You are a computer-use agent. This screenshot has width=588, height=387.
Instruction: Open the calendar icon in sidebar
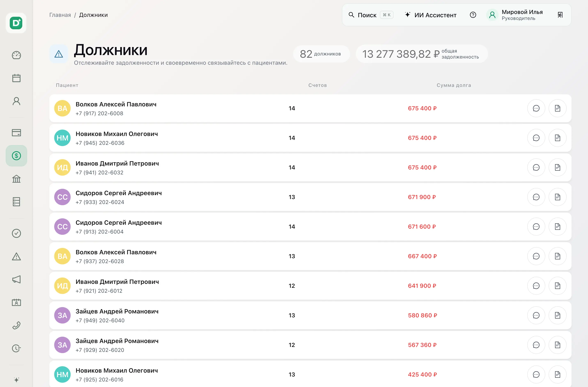pos(16,78)
